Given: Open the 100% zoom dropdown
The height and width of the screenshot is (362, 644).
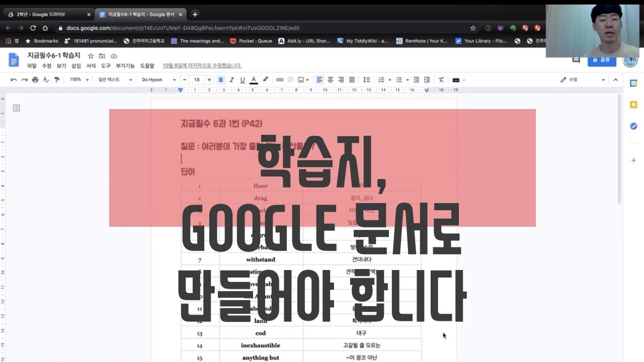Looking at the screenshot, I should [79, 79].
